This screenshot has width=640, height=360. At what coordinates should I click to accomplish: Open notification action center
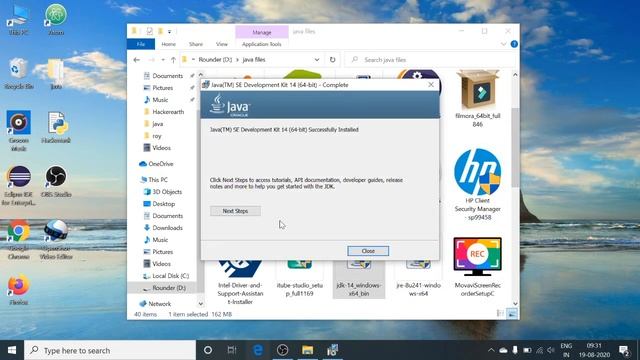click(x=624, y=350)
